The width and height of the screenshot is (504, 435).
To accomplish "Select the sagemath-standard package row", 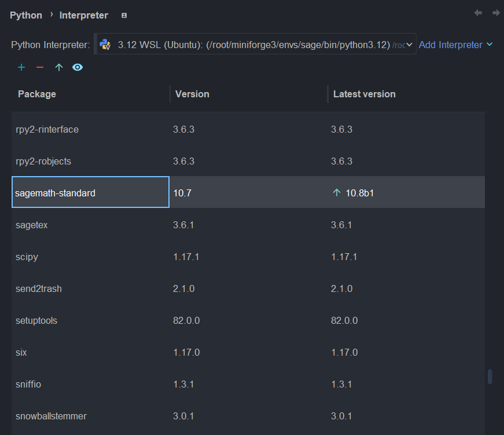I will click(90, 192).
